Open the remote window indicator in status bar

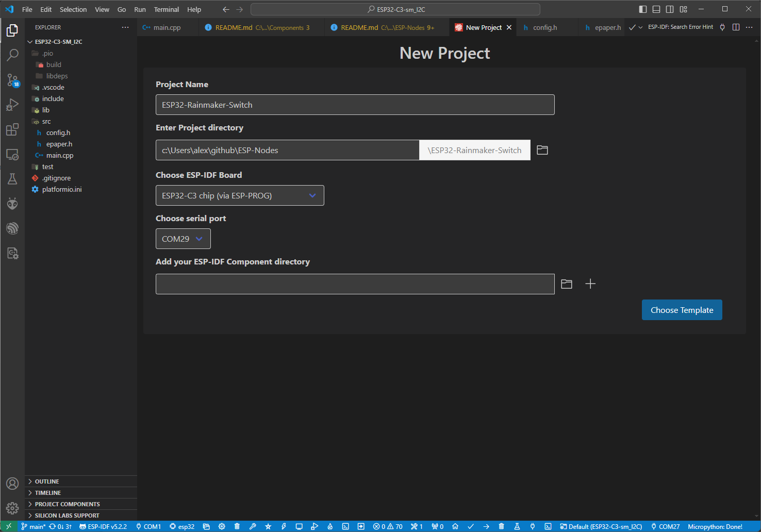(x=9, y=526)
